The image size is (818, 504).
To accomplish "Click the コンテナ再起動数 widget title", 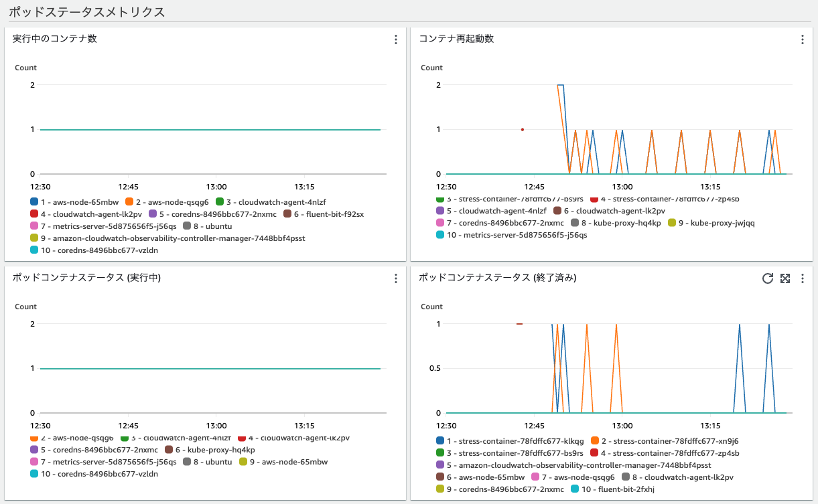I will (457, 39).
